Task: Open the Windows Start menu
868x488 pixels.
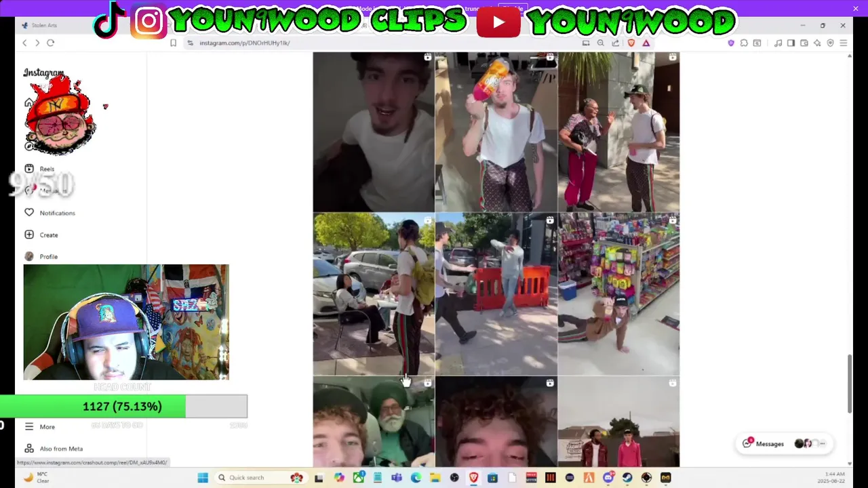Action: [202, 478]
